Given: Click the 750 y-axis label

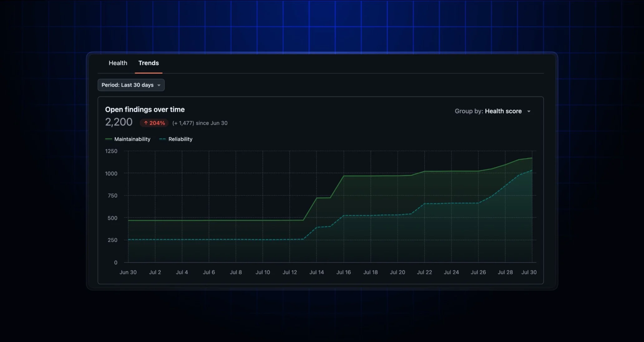Looking at the screenshot, I should coord(112,196).
